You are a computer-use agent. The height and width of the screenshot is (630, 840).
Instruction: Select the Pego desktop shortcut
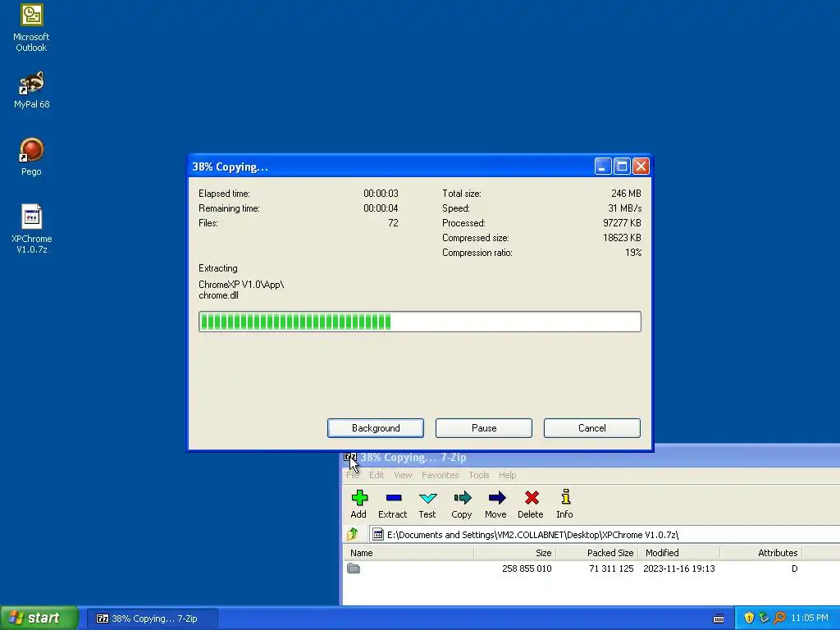click(x=32, y=157)
